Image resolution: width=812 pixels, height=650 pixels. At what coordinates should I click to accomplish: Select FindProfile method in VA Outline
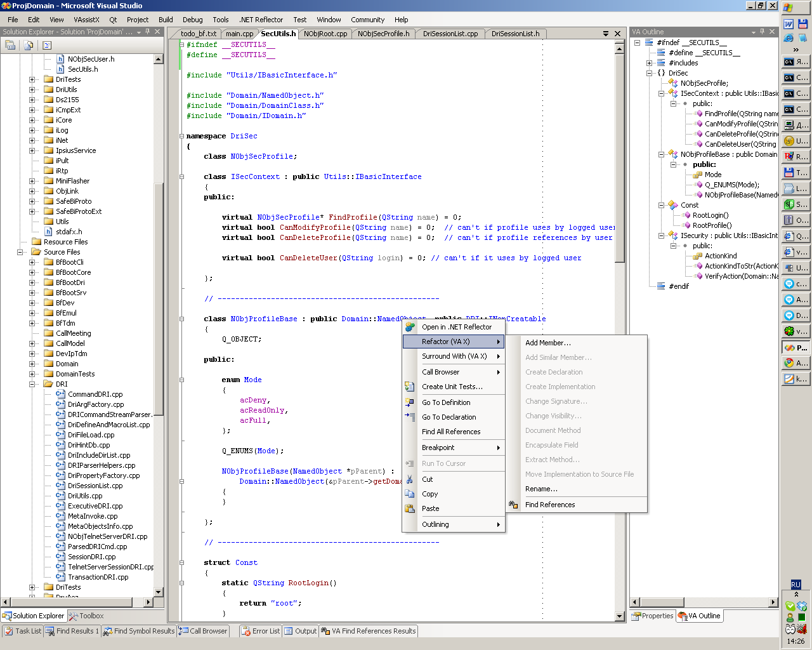click(741, 114)
